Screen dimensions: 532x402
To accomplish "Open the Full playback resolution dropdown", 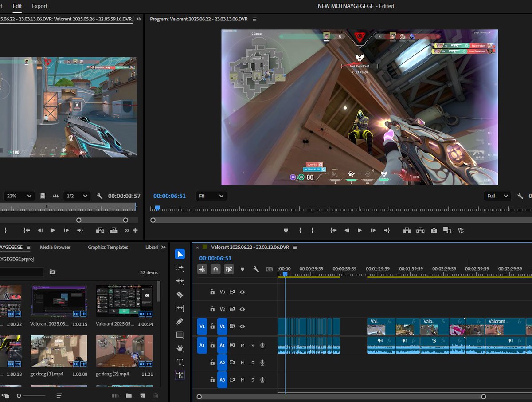I will (497, 196).
